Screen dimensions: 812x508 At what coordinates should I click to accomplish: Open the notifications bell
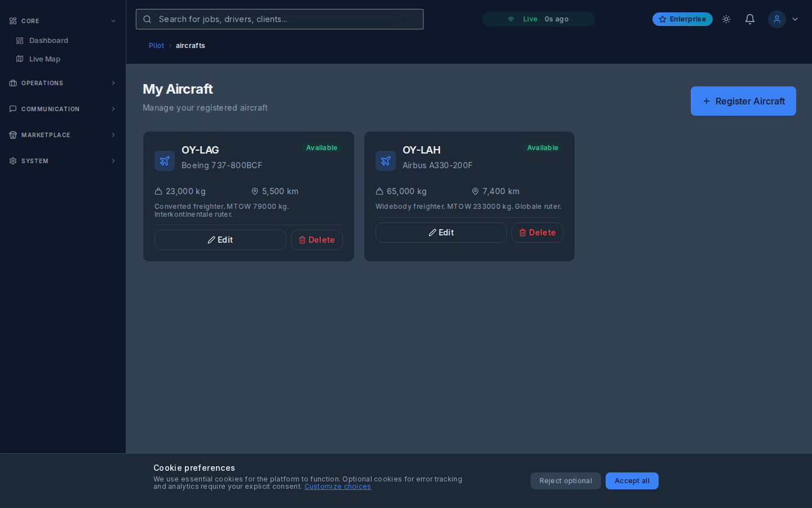(x=750, y=19)
